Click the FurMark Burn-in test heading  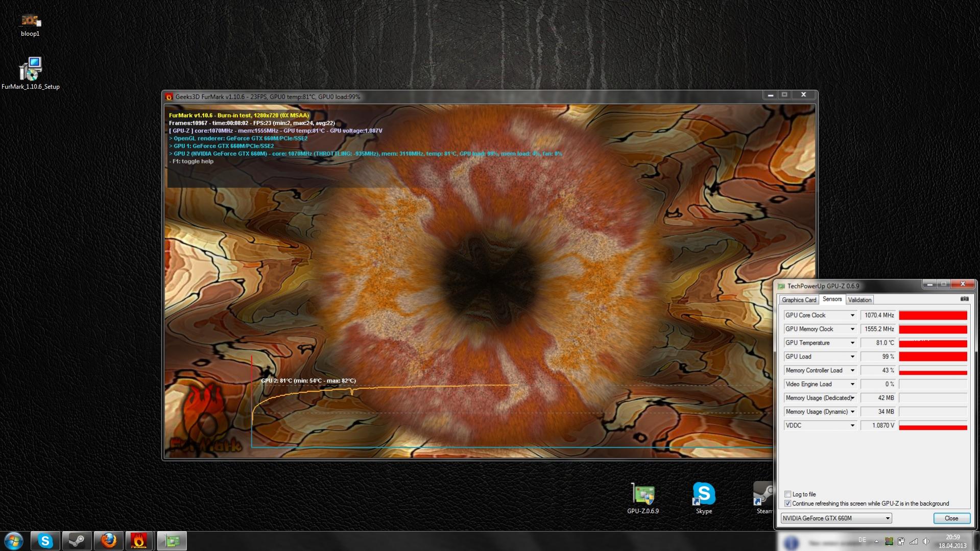coord(239,115)
